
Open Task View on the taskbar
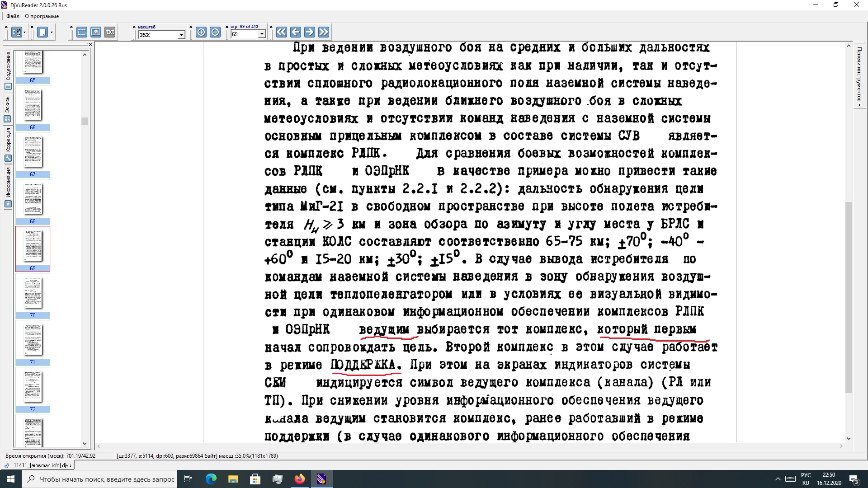(188, 479)
